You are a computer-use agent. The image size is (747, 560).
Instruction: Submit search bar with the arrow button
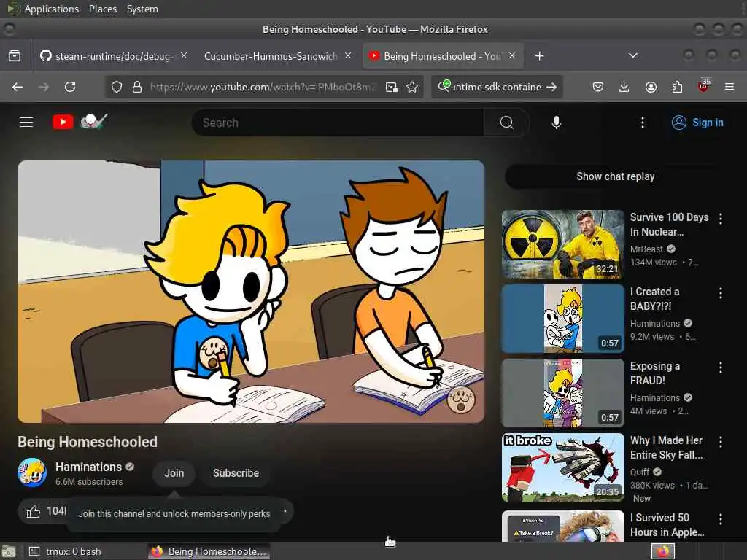pyautogui.click(x=551, y=87)
